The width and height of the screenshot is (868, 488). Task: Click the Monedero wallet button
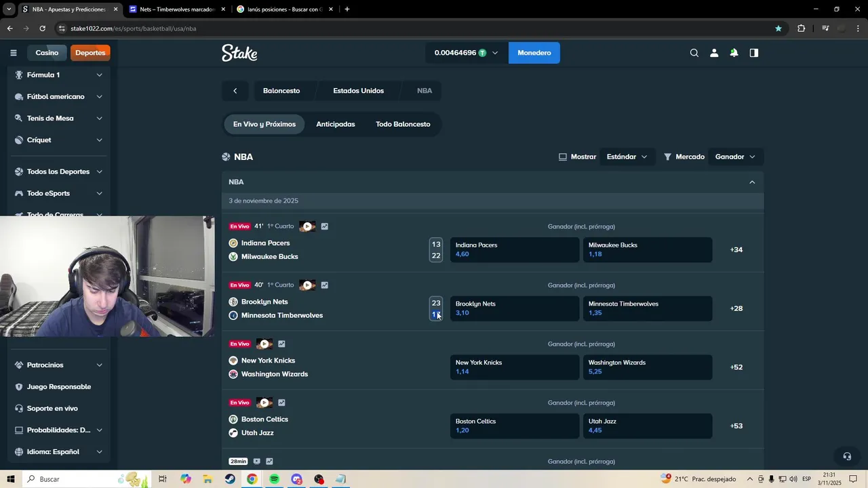coord(534,53)
